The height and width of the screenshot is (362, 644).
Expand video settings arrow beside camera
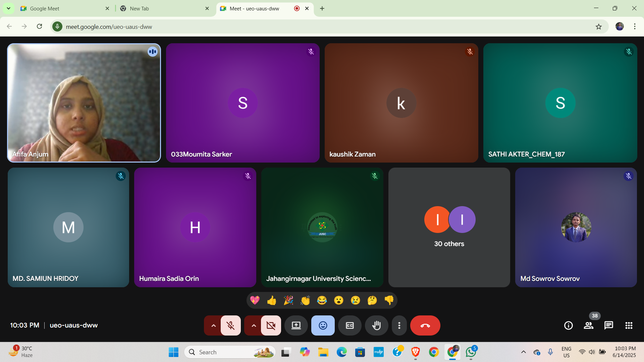[x=254, y=325]
